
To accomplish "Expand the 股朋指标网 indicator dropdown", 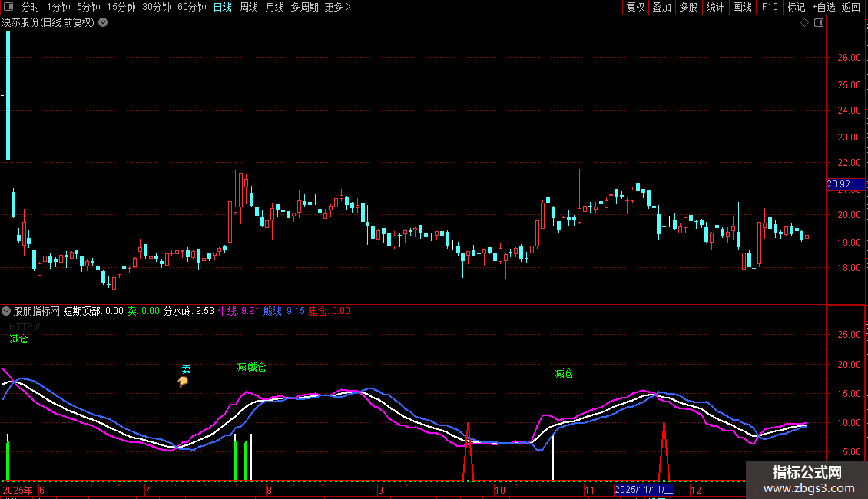I will [6, 311].
